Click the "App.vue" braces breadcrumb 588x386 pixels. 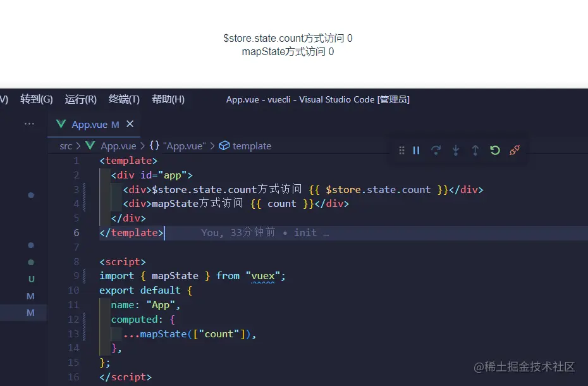coord(178,146)
